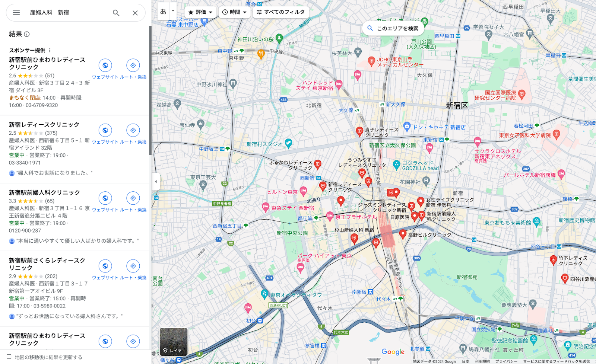Click ドン・キホーテ 新宿店 shop marker
596x364 pixels.
(407, 126)
